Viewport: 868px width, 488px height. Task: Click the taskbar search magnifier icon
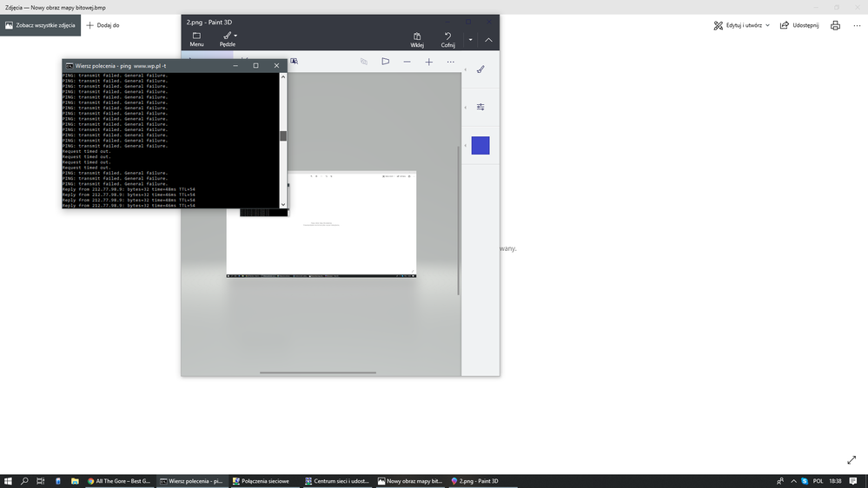click(24, 481)
